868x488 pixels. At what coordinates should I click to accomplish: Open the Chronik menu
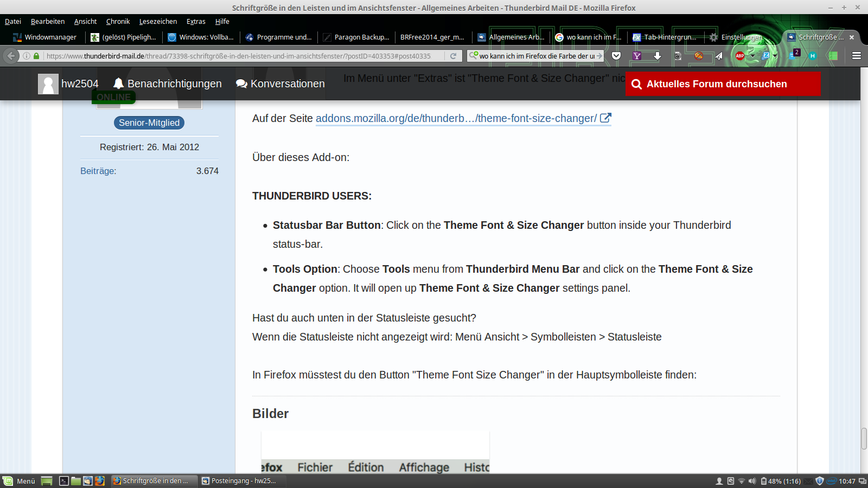tap(118, 22)
